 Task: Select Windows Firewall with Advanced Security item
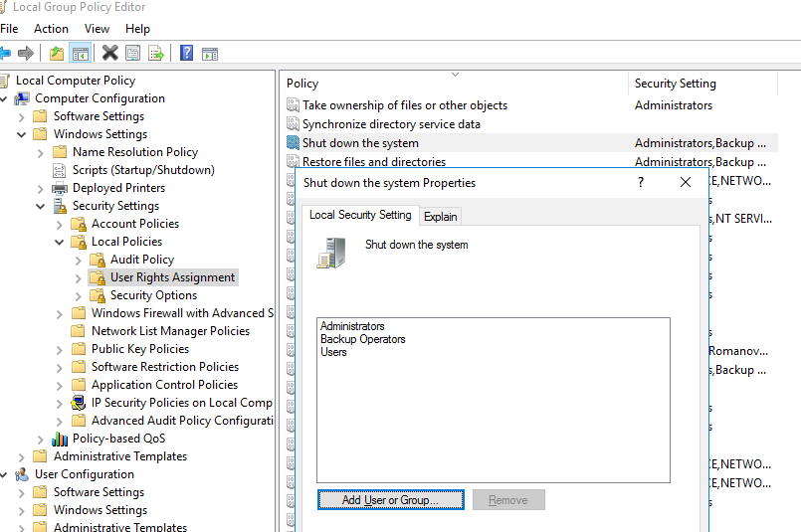(x=182, y=313)
